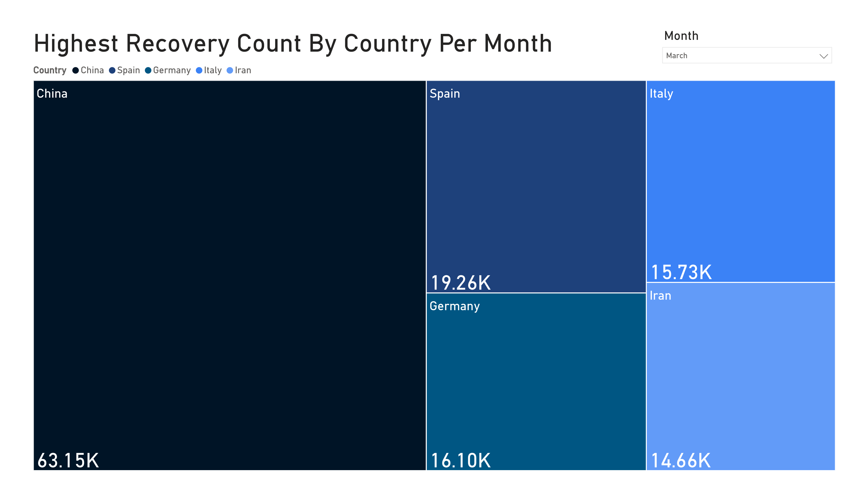The image size is (868, 502).
Task: Select the Italy legend label
Action: (213, 70)
